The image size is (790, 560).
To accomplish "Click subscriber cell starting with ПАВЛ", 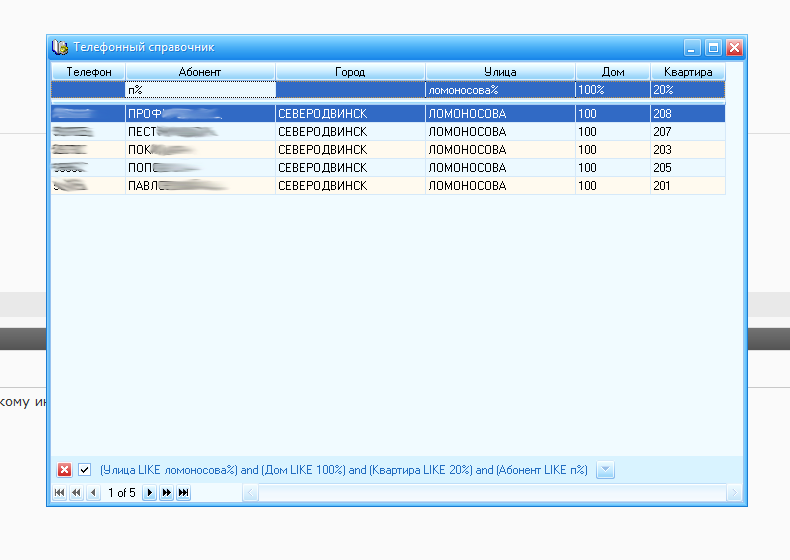I will 200,185.
